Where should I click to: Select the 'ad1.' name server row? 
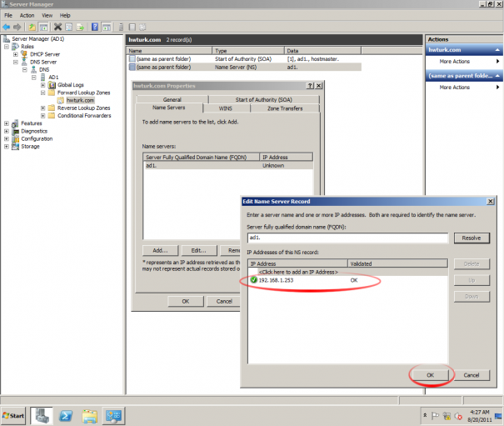[228, 165]
